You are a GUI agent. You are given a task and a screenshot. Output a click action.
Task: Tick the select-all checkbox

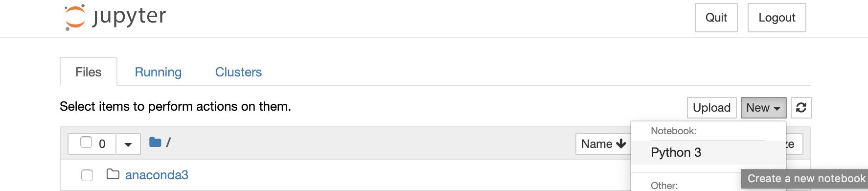pyautogui.click(x=86, y=143)
